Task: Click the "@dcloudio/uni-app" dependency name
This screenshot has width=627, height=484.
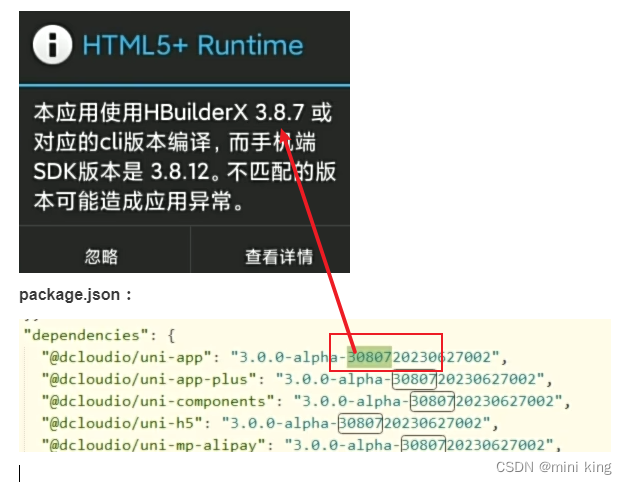Action: [126, 357]
